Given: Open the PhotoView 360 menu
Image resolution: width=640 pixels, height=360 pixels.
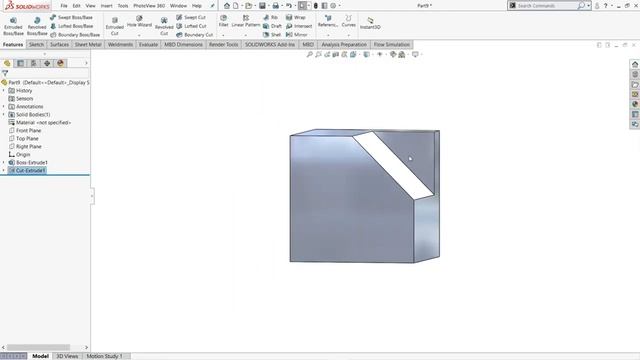Looking at the screenshot, I should 149,6.
